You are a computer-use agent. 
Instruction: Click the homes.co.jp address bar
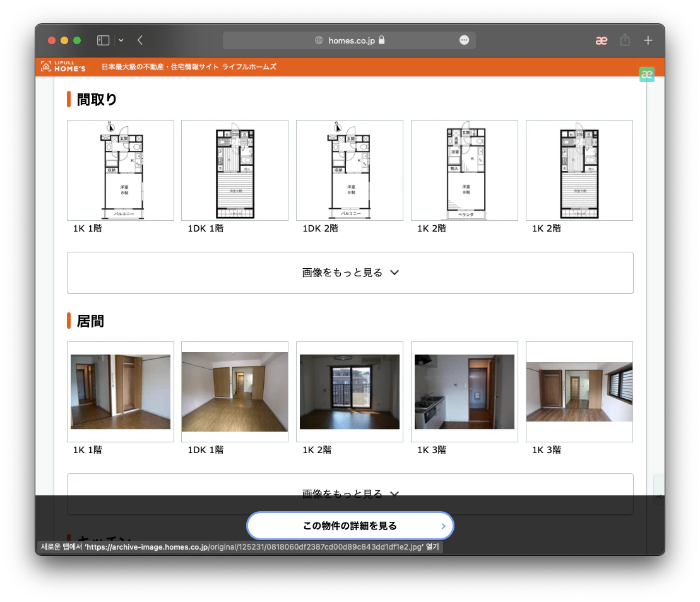349,40
